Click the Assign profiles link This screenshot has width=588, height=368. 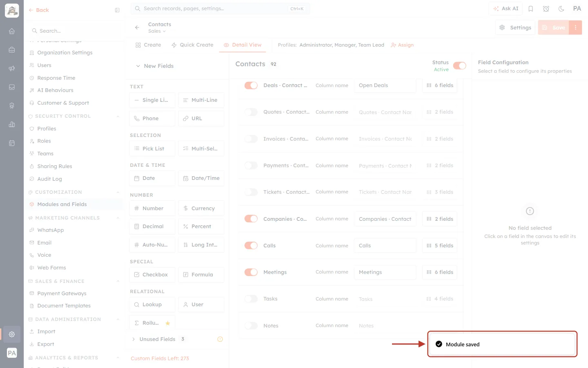402,45
